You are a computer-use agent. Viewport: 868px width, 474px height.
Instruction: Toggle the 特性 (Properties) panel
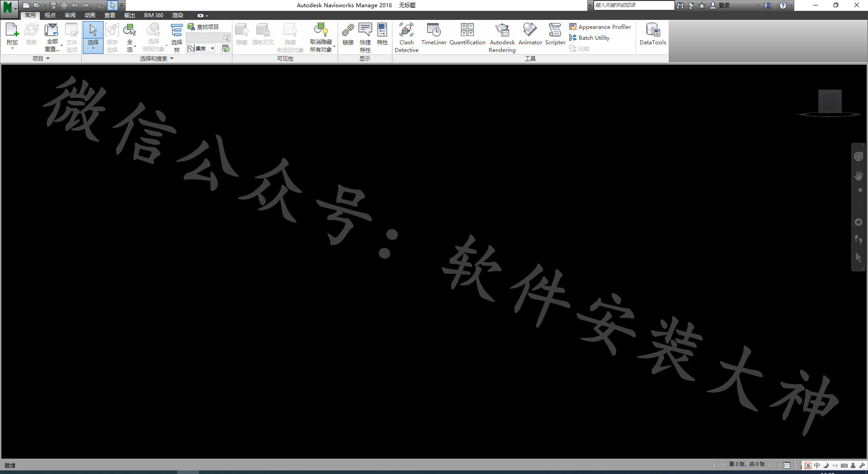click(382, 34)
